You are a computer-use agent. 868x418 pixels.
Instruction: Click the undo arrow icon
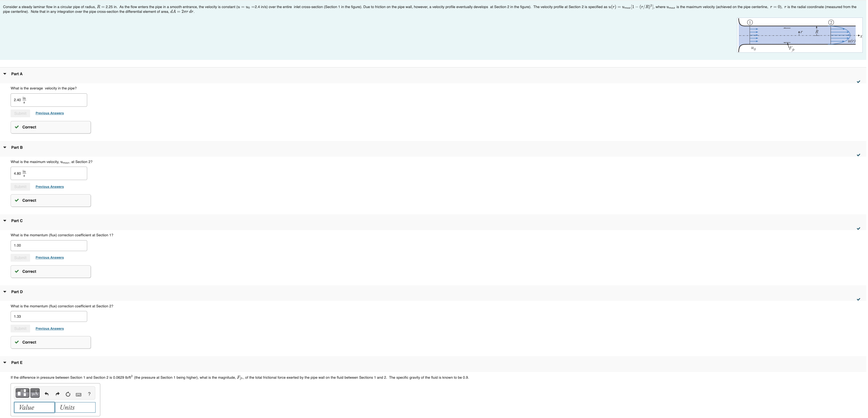47,394
